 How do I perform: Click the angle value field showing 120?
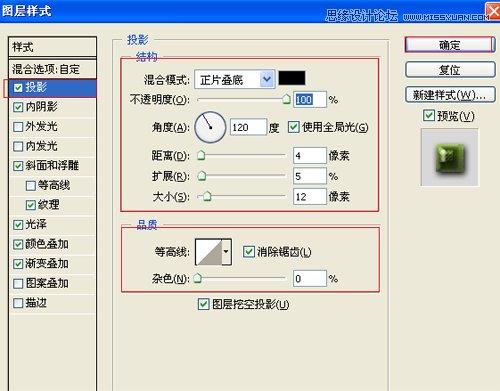(x=248, y=127)
